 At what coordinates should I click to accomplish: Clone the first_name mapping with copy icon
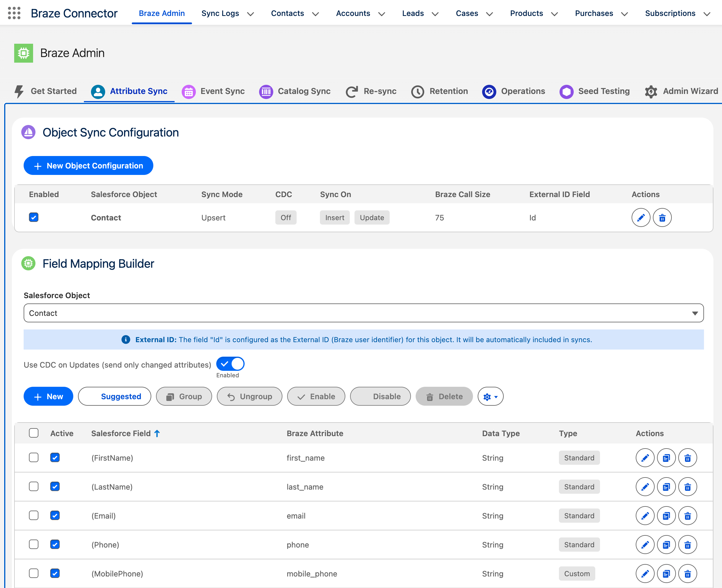(666, 458)
